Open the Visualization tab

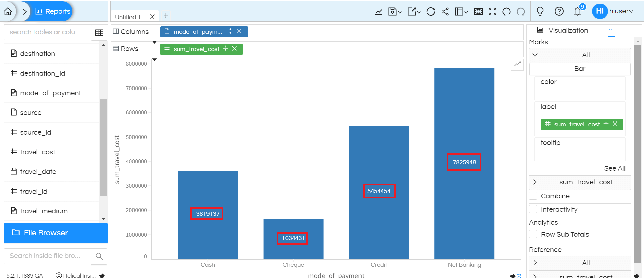[563, 30]
